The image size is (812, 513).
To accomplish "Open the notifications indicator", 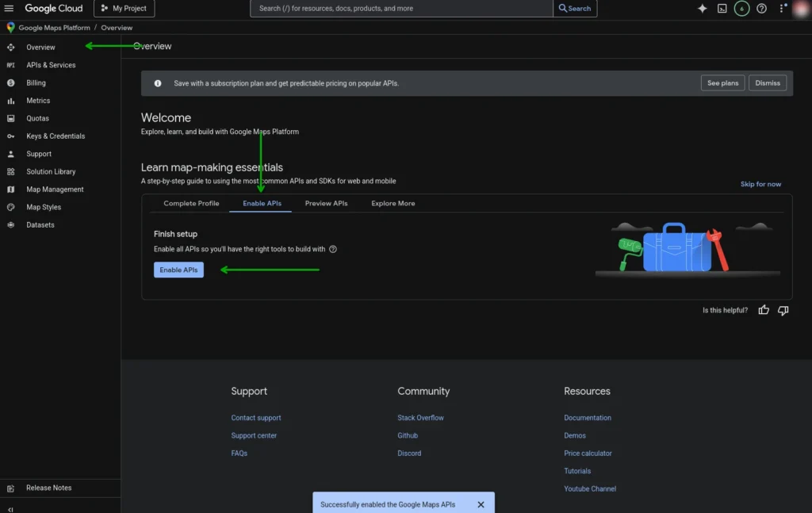I will tap(741, 9).
